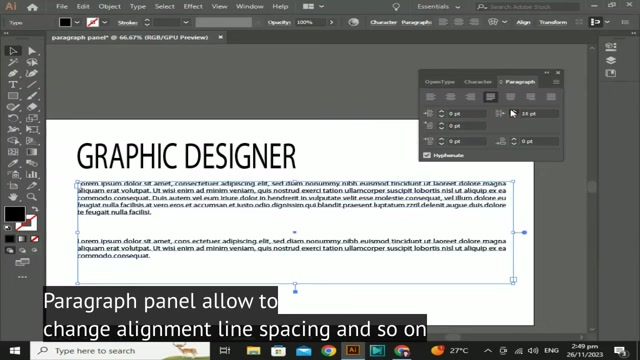The height and width of the screenshot is (360, 640).
Task: Select the Eyedropper tool
Action: 13,163
